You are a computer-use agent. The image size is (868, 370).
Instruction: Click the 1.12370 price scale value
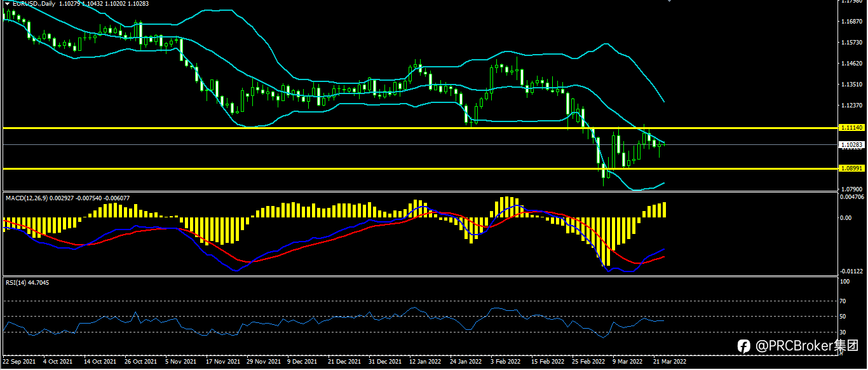pos(851,105)
